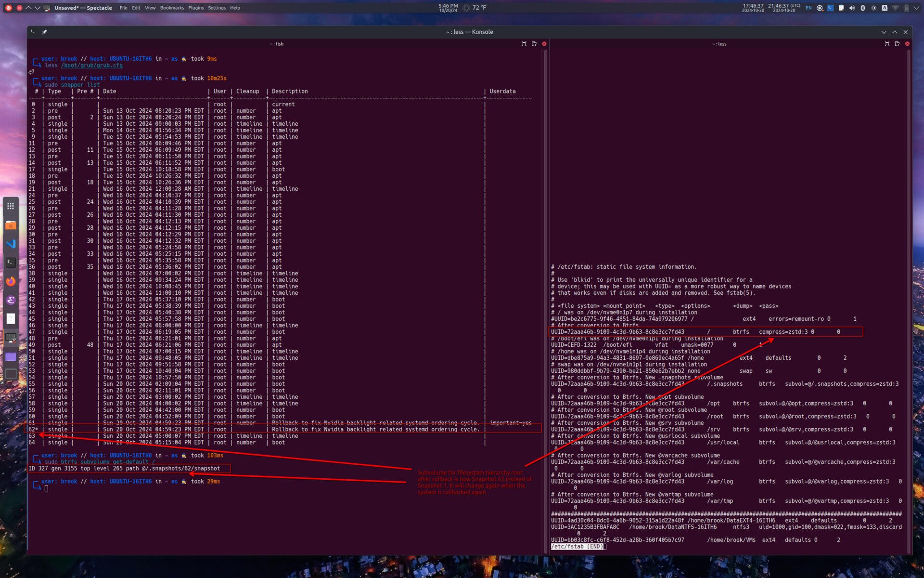Click the input method A tray icon
The height and width of the screenshot is (578, 924).
point(885,8)
